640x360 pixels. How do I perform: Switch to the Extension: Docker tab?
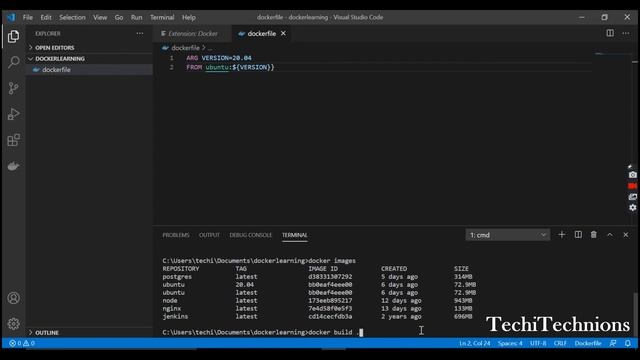tap(193, 33)
